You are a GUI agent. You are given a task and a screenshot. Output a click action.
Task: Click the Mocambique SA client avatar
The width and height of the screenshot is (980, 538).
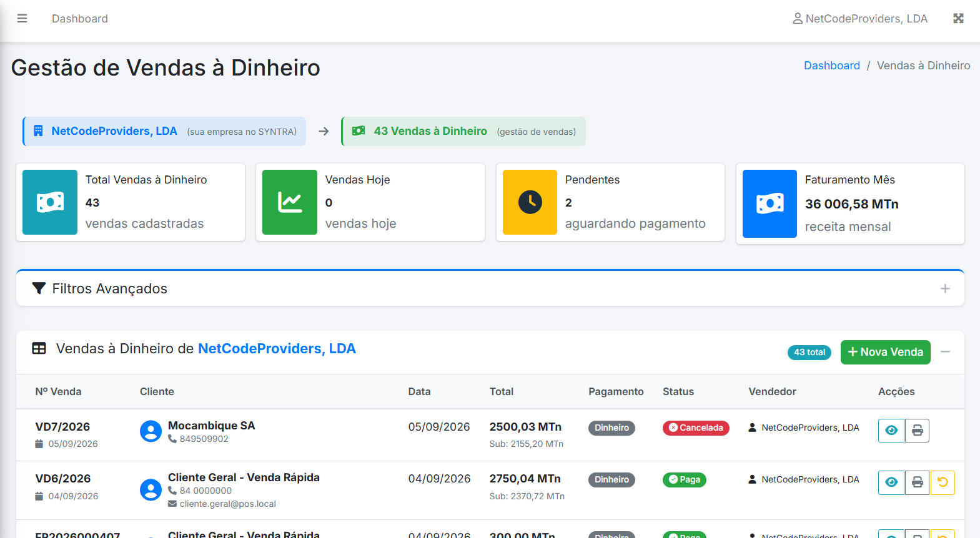pos(151,431)
